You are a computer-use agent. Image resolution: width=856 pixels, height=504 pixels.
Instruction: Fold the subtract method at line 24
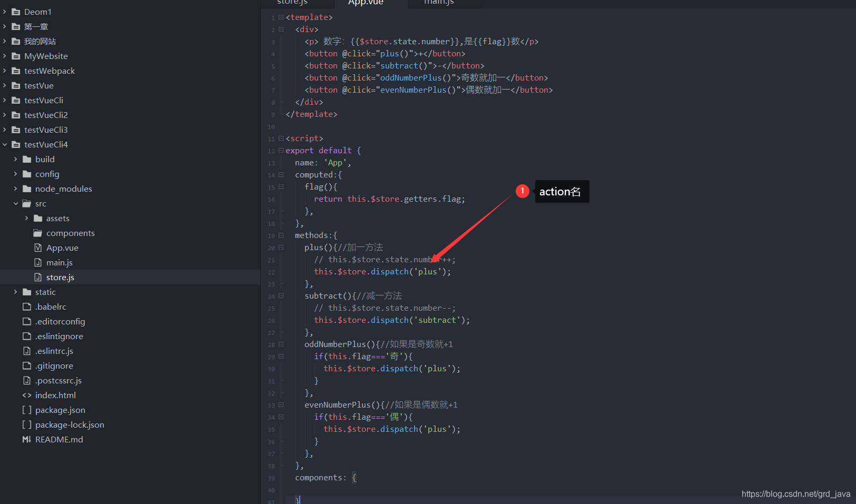[x=281, y=296]
